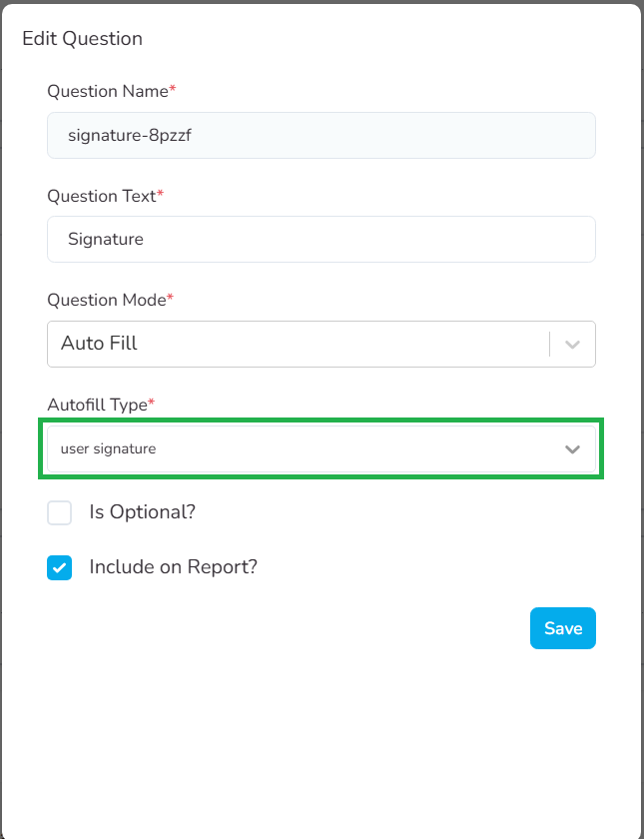644x839 pixels.
Task: Click the "Question Name" field label
Action: (x=108, y=91)
